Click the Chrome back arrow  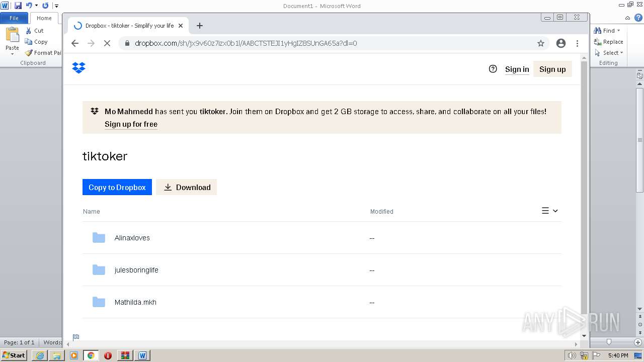tap(75, 43)
